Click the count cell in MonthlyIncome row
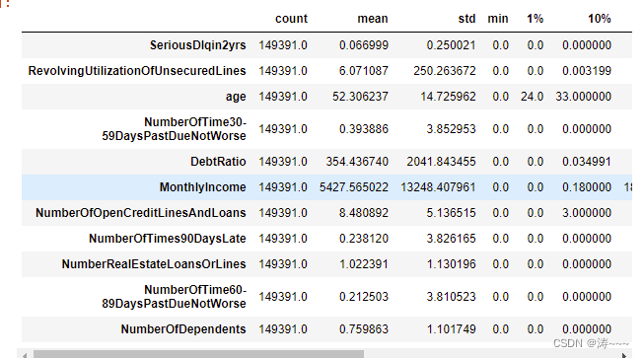644x358 pixels. pos(283,187)
